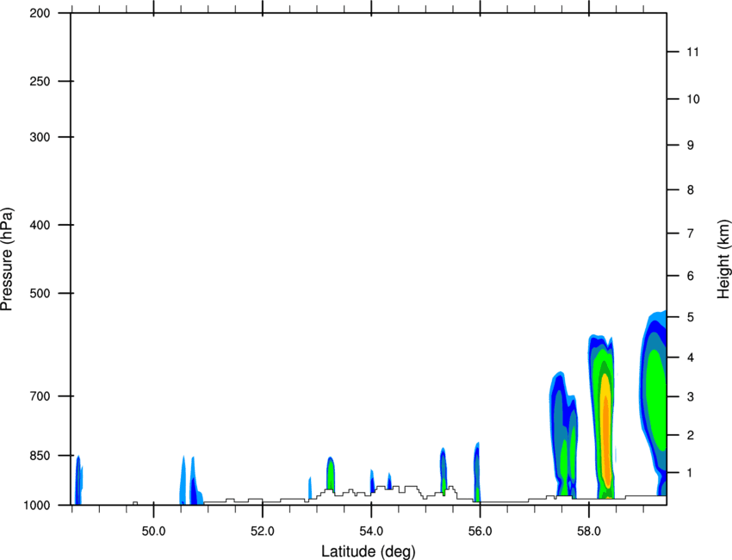Click the small green plume near 53.2°

331,474
